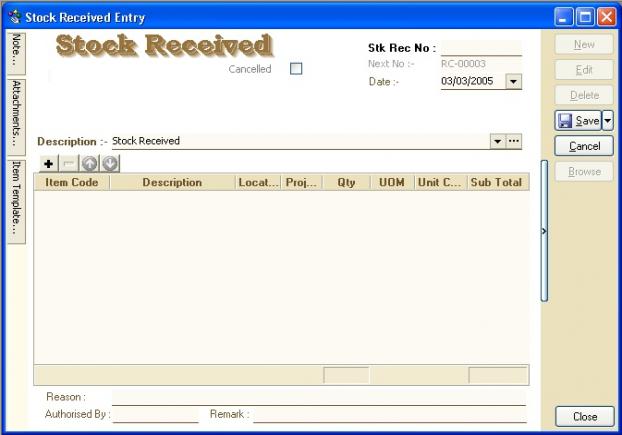Image resolution: width=622 pixels, height=435 pixels.
Task: Open the Save button dropdown arrow
Action: [x=608, y=121]
